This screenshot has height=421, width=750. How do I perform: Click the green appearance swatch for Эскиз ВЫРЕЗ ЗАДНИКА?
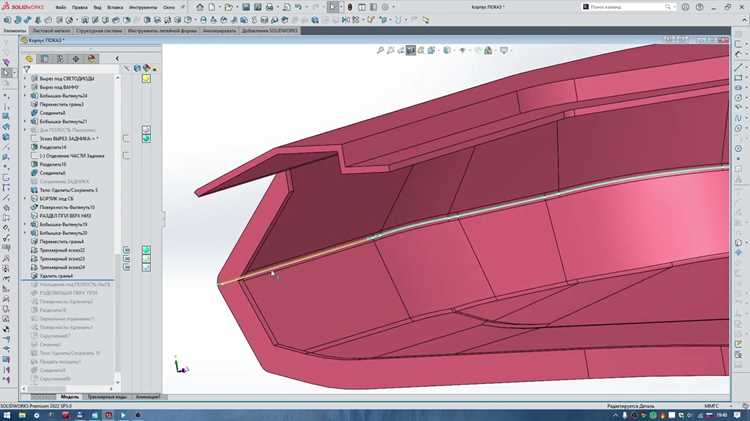(x=146, y=139)
